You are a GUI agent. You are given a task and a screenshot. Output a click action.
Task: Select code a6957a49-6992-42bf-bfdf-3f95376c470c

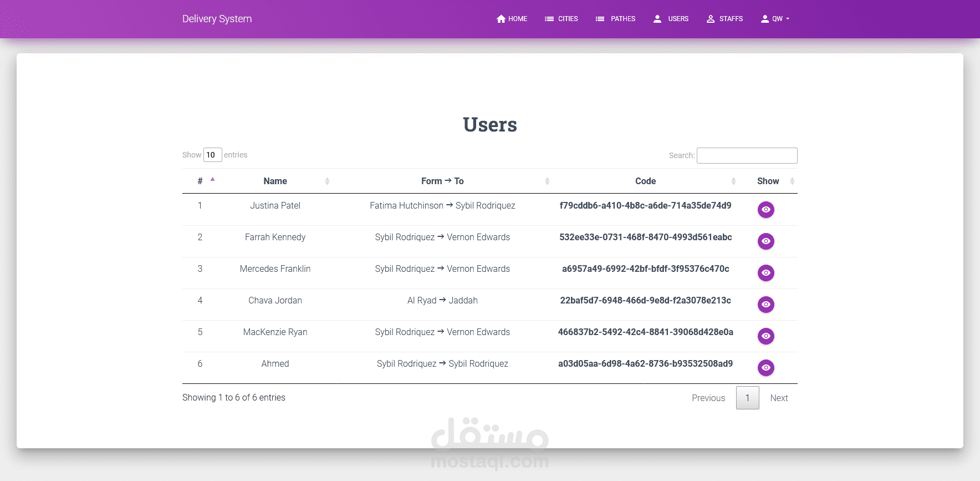click(x=645, y=269)
